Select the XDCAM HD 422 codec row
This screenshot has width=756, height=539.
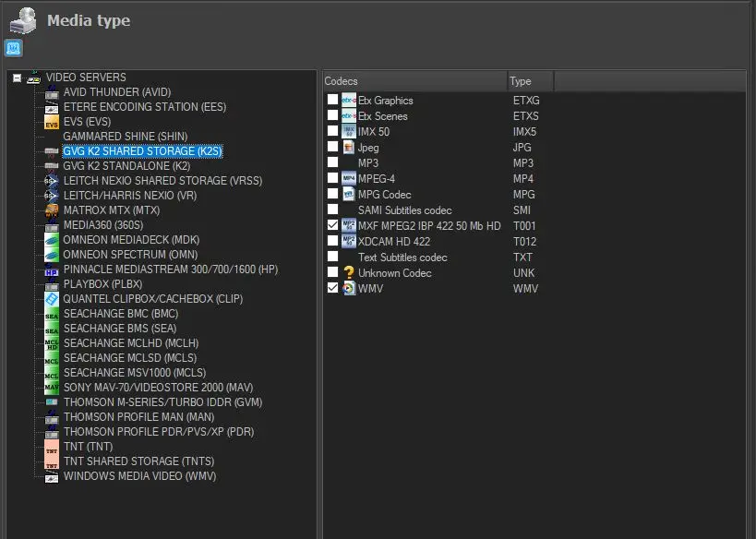click(393, 242)
